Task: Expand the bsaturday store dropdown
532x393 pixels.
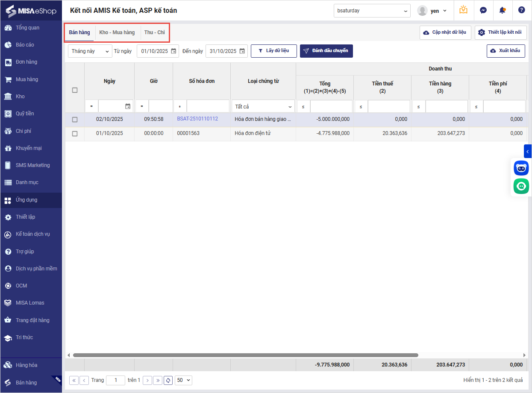Action: [x=372, y=11]
